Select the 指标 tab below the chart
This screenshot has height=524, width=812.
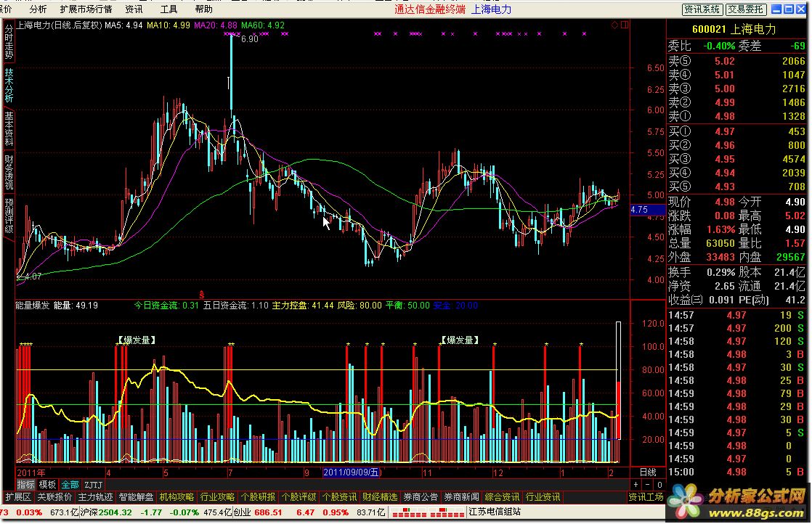click(x=25, y=485)
